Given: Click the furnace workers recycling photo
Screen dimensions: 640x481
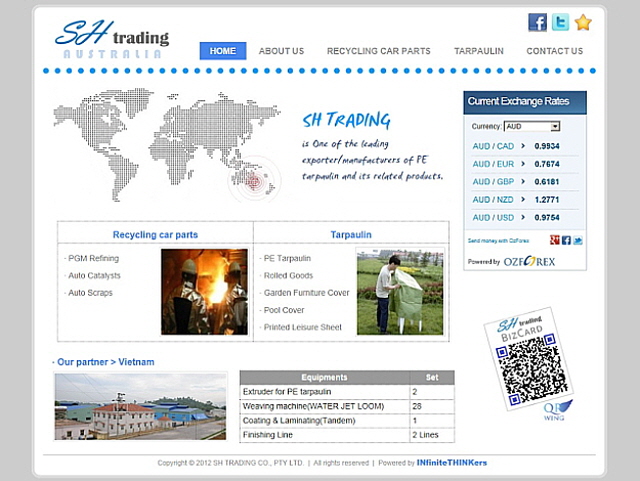Looking at the screenshot, I should [x=204, y=292].
